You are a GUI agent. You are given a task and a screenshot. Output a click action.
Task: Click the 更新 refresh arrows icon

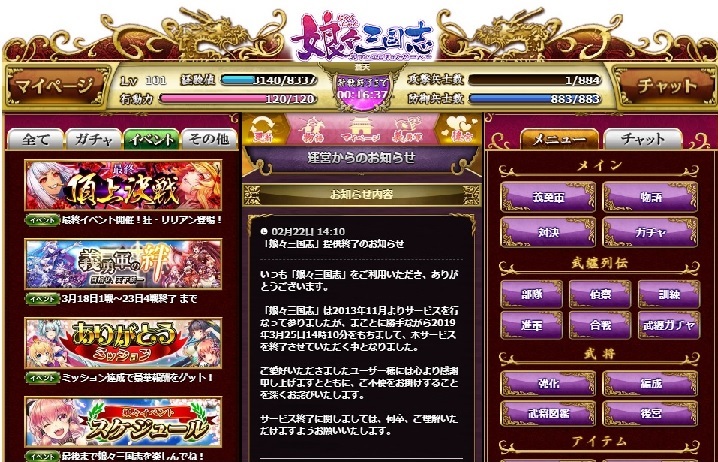pos(263,129)
